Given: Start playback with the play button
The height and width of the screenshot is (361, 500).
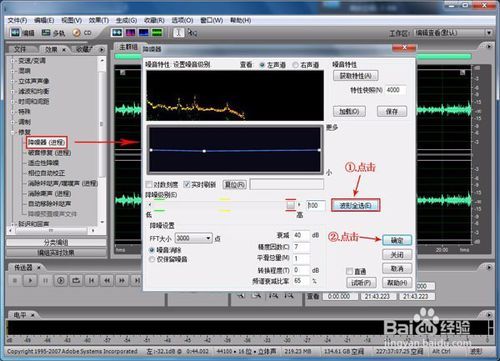Looking at the screenshot, I should [x=30, y=281].
